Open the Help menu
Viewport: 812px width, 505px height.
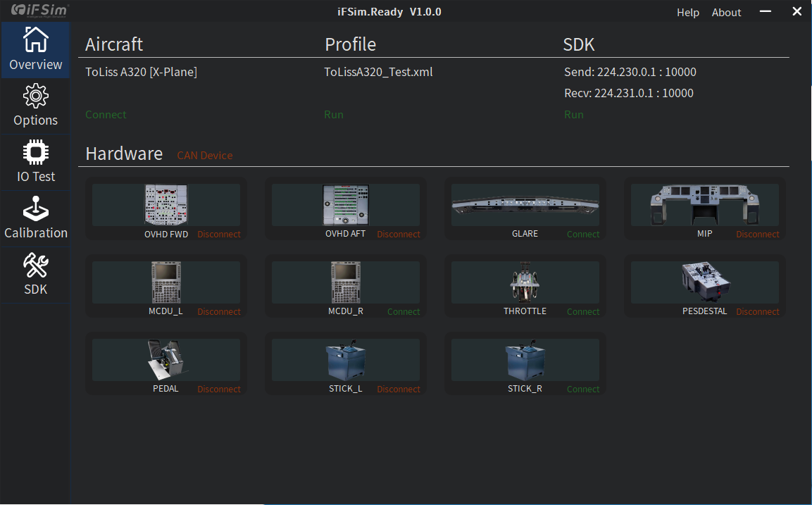coord(688,13)
